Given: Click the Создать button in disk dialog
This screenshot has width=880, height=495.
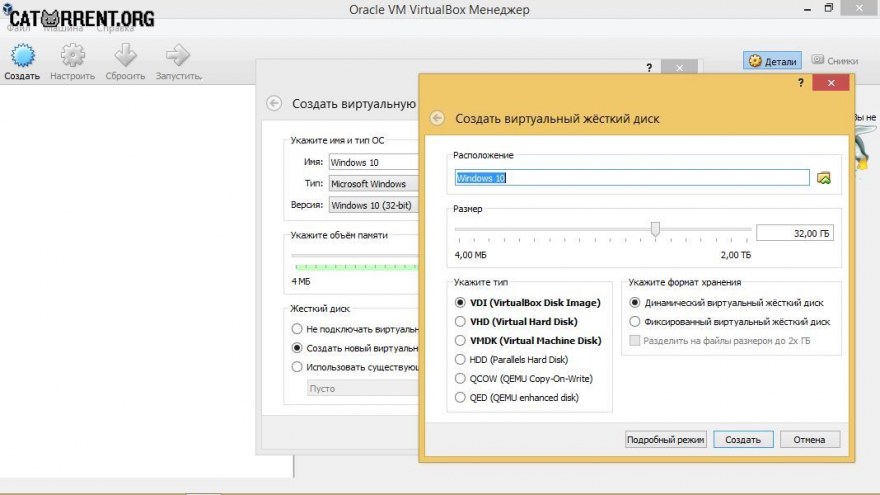Looking at the screenshot, I should [743, 439].
